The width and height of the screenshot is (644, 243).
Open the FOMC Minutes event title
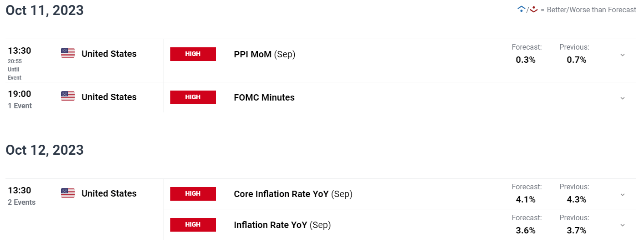264,97
